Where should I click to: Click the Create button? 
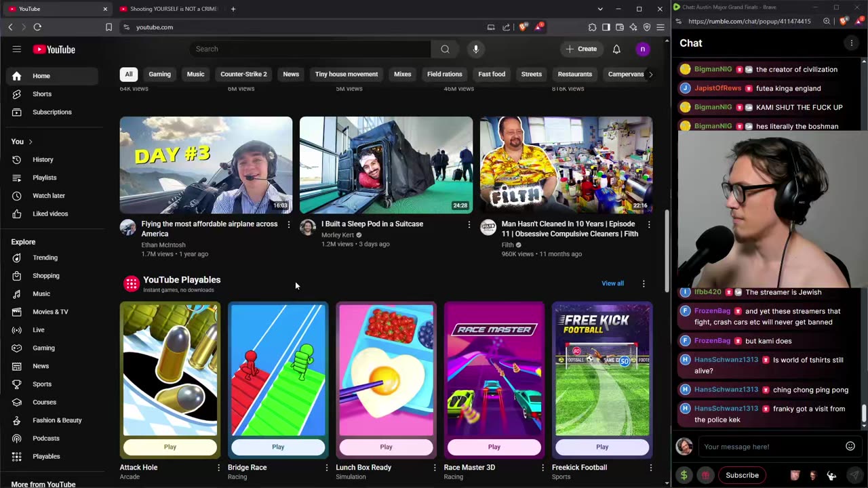point(582,49)
